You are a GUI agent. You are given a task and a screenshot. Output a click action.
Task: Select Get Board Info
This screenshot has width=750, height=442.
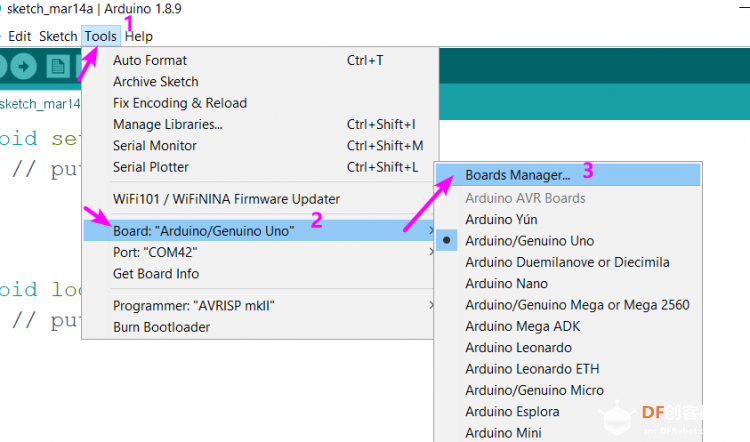[x=260, y=274]
